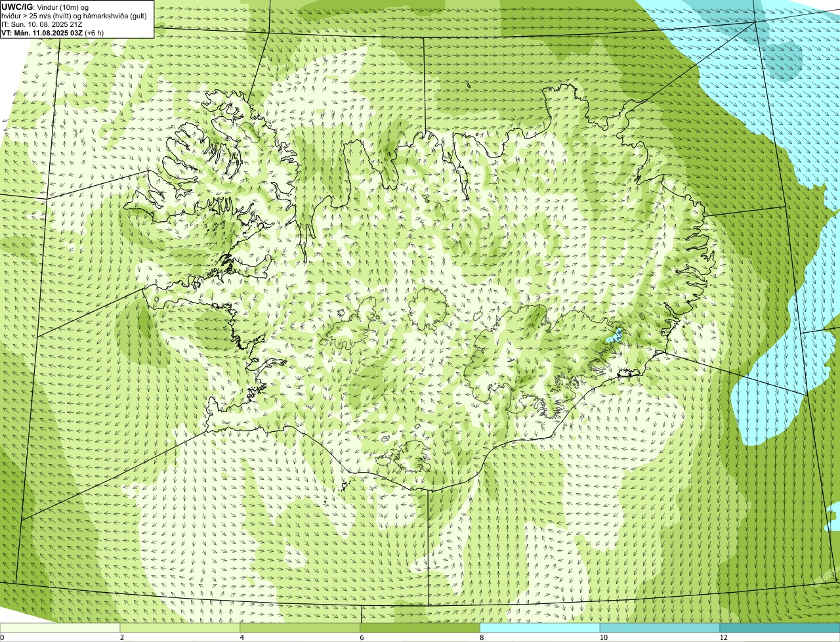Click the 'VT: Mán. 11.08.2025 03Z (+6 h)' line
Image resolution: width=840 pixels, height=642 pixels.
[52, 33]
